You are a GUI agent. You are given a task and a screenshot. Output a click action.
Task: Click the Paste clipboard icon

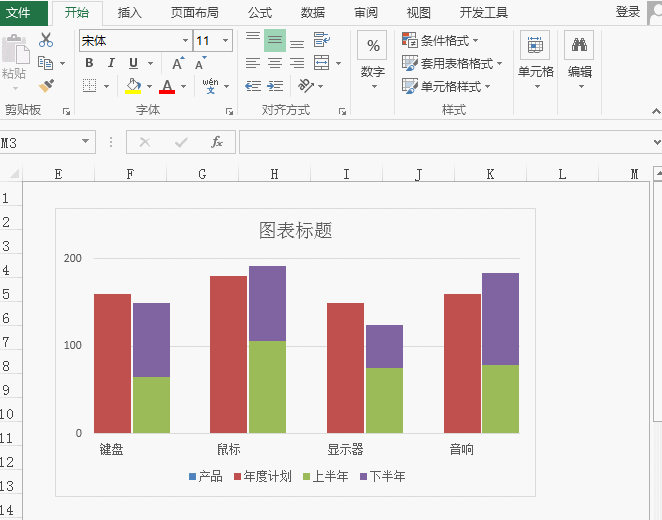point(15,50)
